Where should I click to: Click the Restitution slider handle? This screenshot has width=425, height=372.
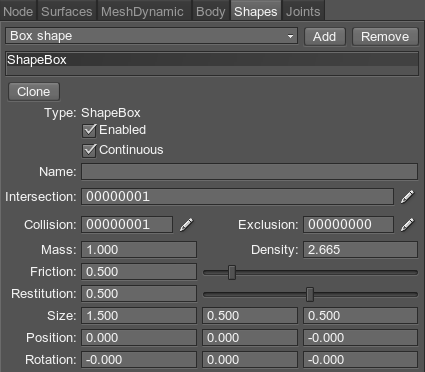coord(310,295)
